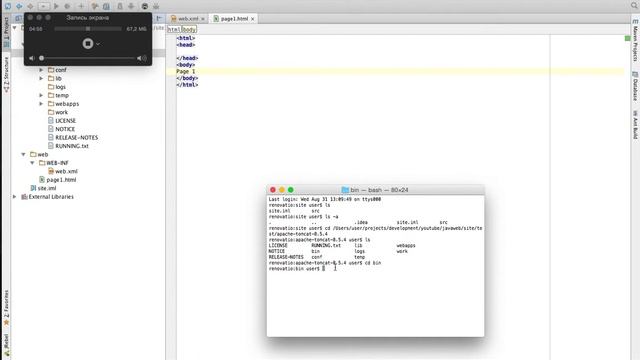640x360 pixels.
Task: Click the plus icon in the main toolbar
Action: click(x=81, y=6)
